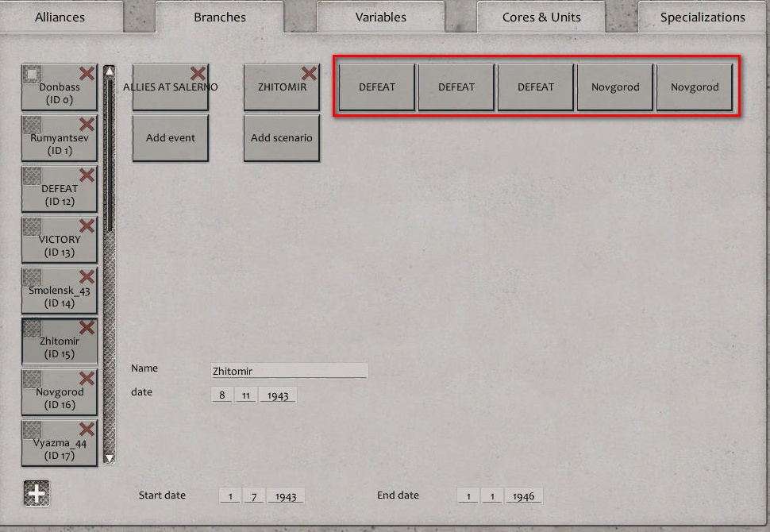Delete the Rumyantsev branch using the red X
770x532 pixels.
pos(87,125)
